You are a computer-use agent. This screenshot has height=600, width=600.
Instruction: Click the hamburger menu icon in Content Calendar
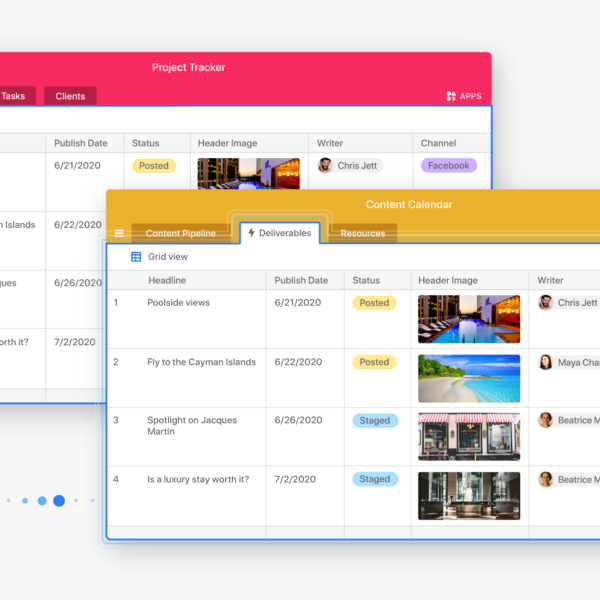coord(119,233)
